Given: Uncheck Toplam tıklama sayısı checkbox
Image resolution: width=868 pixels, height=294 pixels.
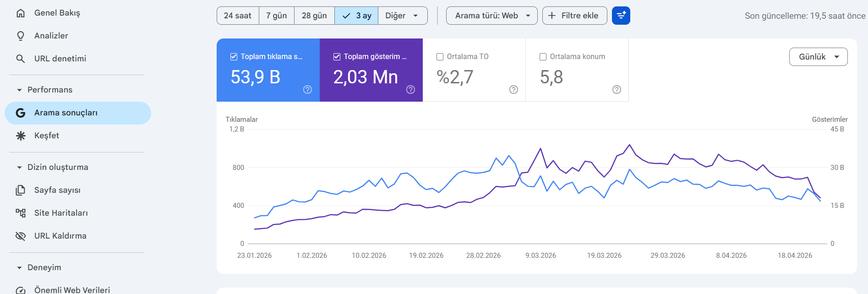Looking at the screenshot, I should (234, 57).
